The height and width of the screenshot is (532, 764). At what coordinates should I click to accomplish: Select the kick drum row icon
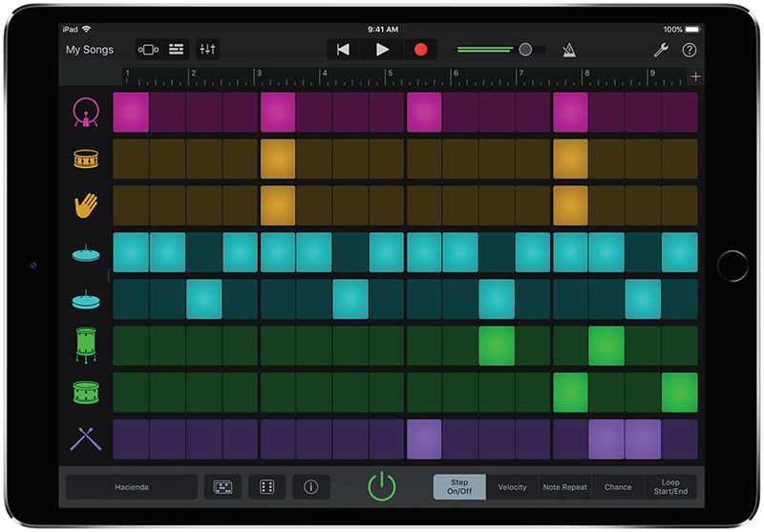(x=86, y=112)
